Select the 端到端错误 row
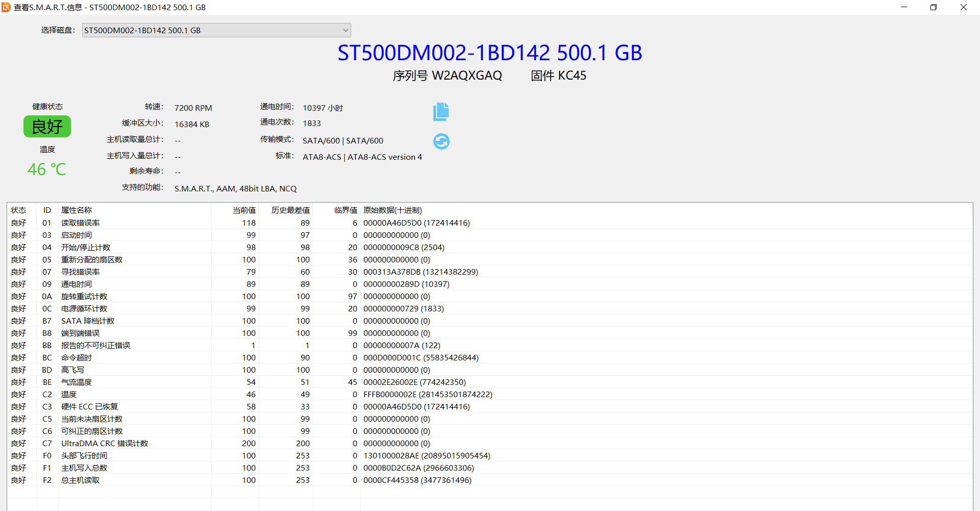The image size is (980, 511). pyautogui.click(x=490, y=333)
